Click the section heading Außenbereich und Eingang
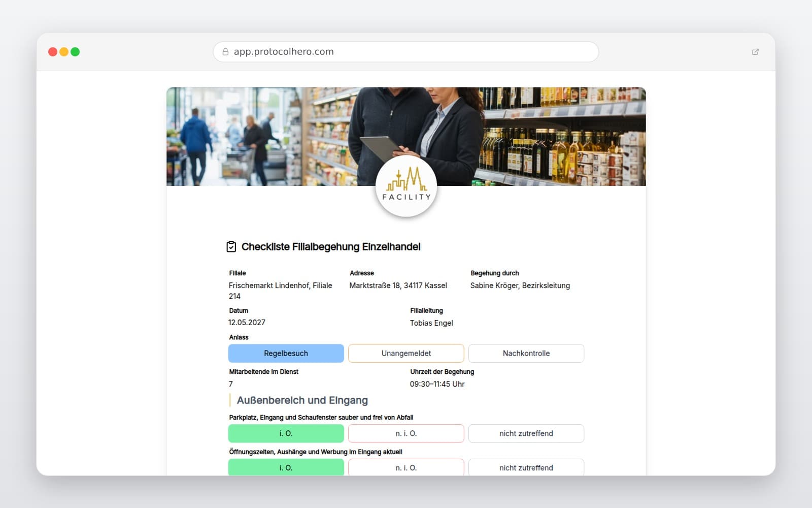 click(302, 400)
